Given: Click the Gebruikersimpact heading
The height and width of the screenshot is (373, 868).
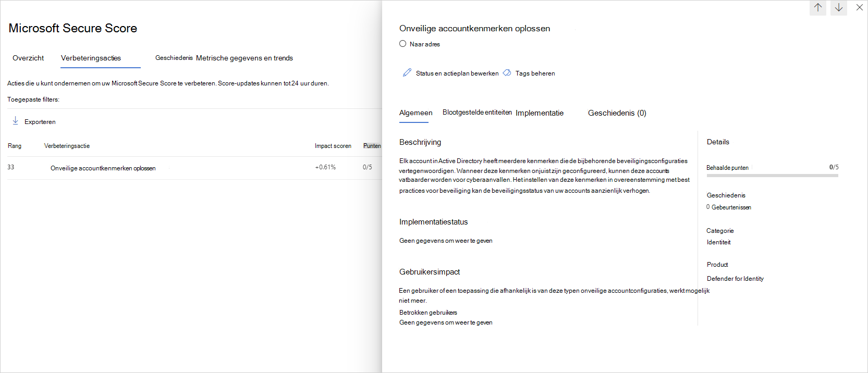Looking at the screenshot, I should [430, 272].
